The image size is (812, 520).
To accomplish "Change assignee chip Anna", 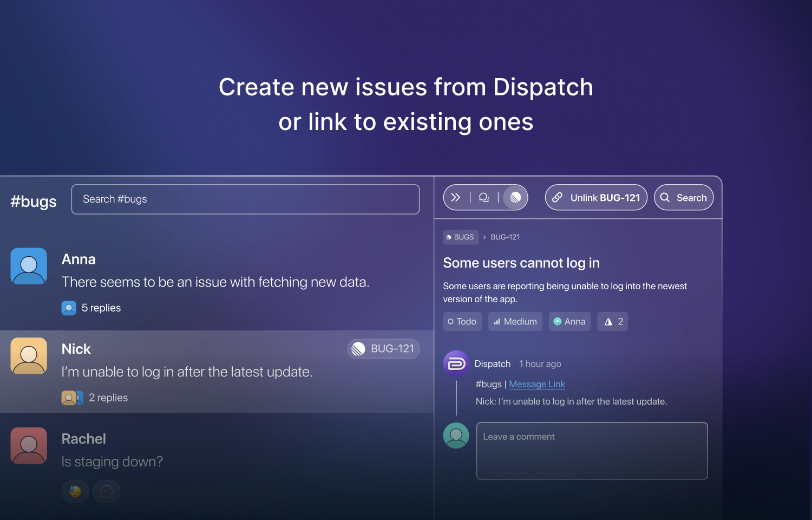I will pyautogui.click(x=569, y=322).
